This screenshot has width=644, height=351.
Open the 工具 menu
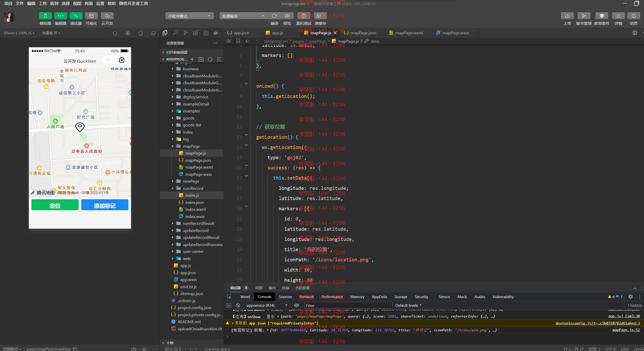point(43,3)
